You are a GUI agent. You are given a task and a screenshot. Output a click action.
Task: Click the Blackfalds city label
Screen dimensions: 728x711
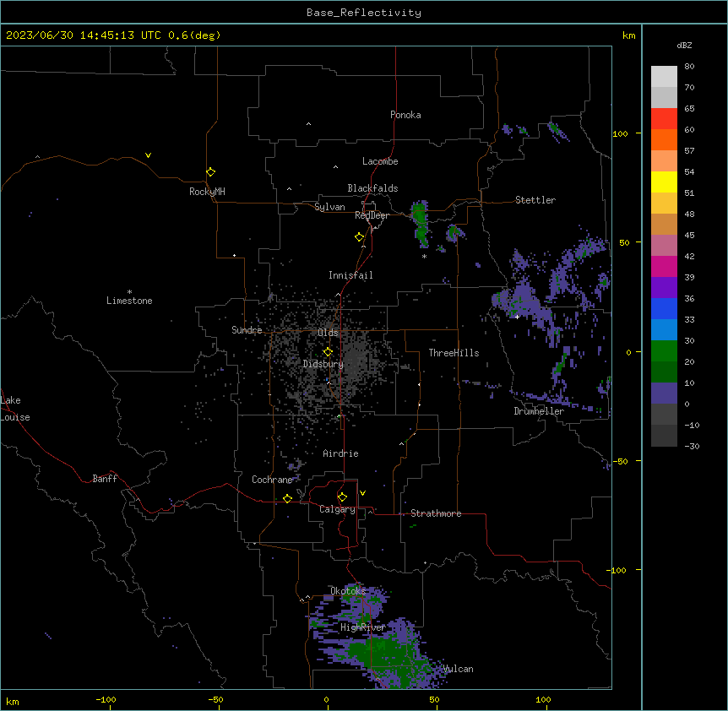pos(372,188)
